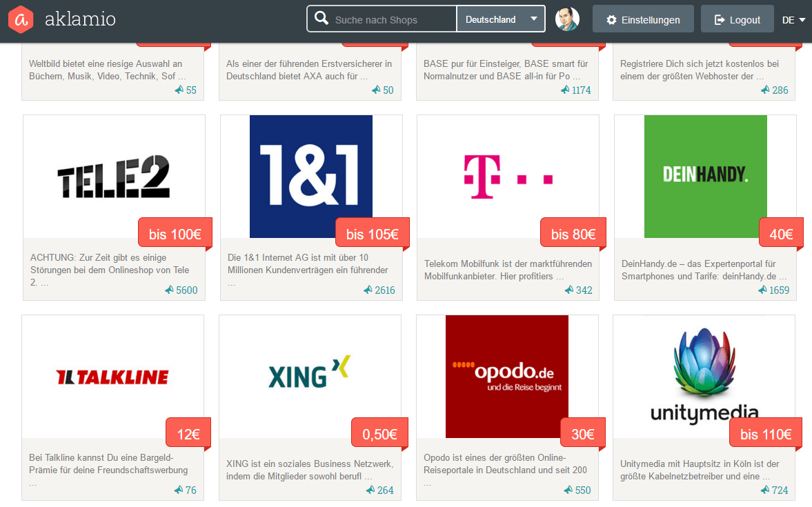
Task: Open the Telekom T logo card
Action: [508, 177]
